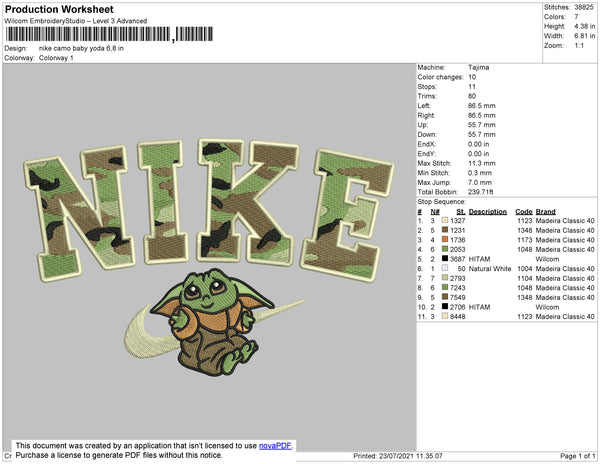Click design name 'nike camo baby yoda 6,8 in'

[81, 49]
